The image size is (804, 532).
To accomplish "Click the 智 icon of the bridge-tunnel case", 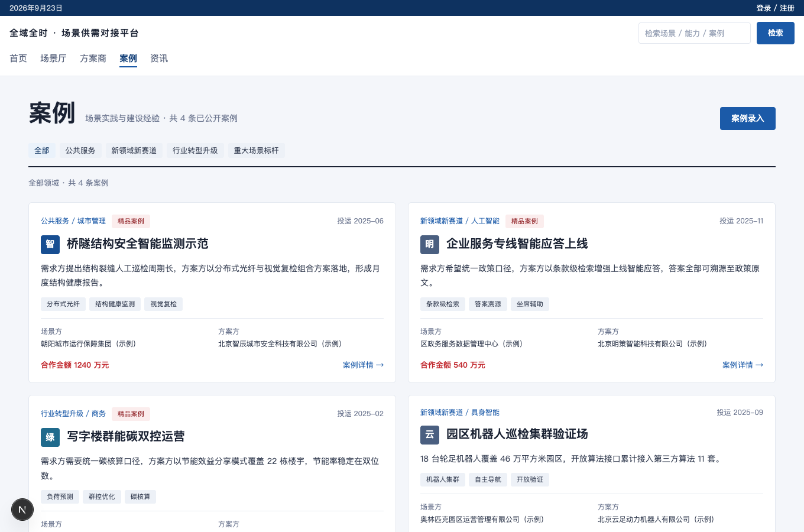I will click(x=50, y=245).
